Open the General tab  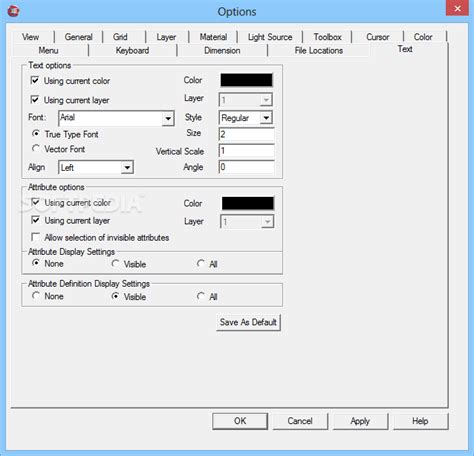79,37
